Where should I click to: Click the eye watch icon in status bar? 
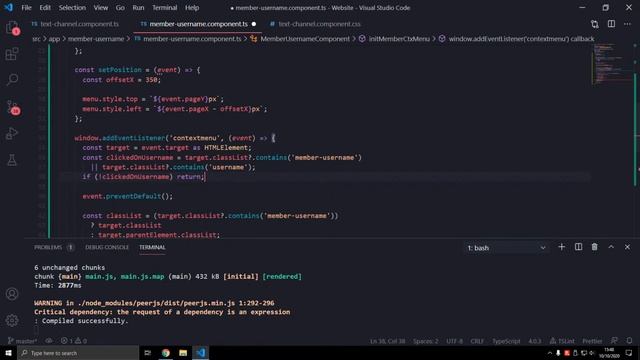[x=49, y=341]
